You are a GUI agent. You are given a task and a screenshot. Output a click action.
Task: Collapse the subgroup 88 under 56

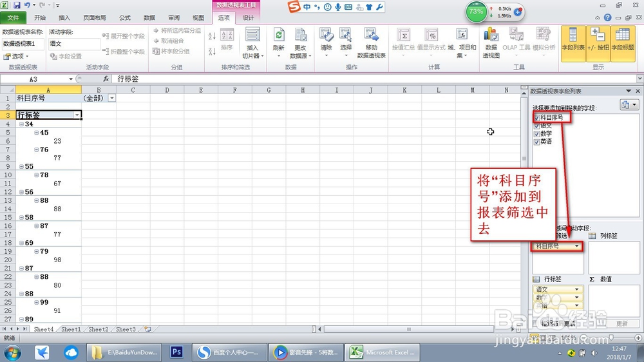pyautogui.click(x=36, y=200)
